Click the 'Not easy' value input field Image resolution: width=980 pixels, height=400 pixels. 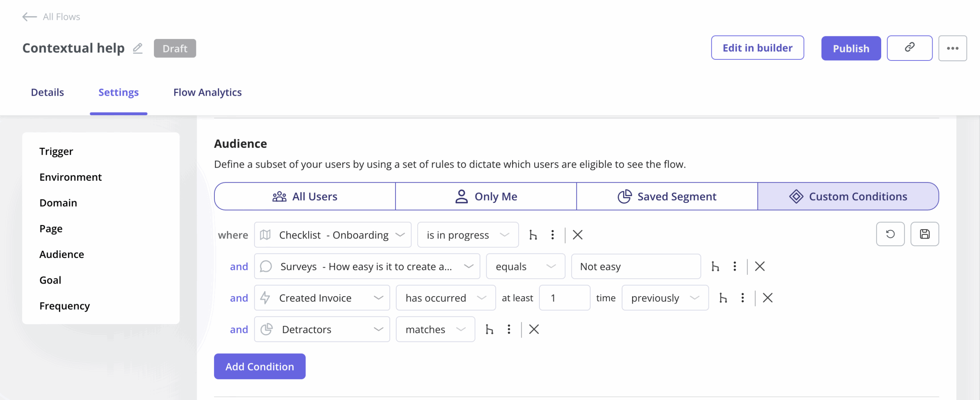(635, 266)
